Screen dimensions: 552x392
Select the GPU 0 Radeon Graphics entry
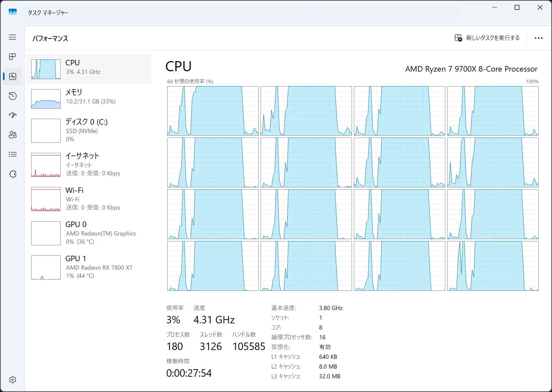89,233
